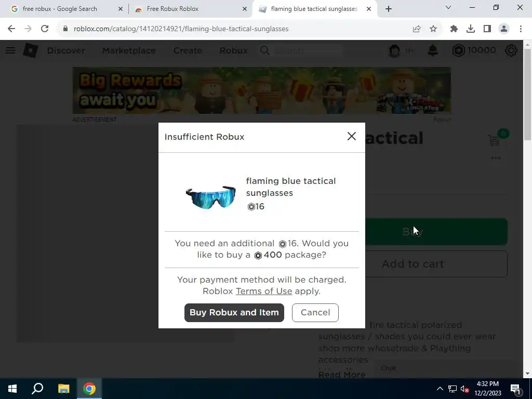Click Chrome icon in taskbar
Viewport: 532px width, 399px height.
coord(89,389)
